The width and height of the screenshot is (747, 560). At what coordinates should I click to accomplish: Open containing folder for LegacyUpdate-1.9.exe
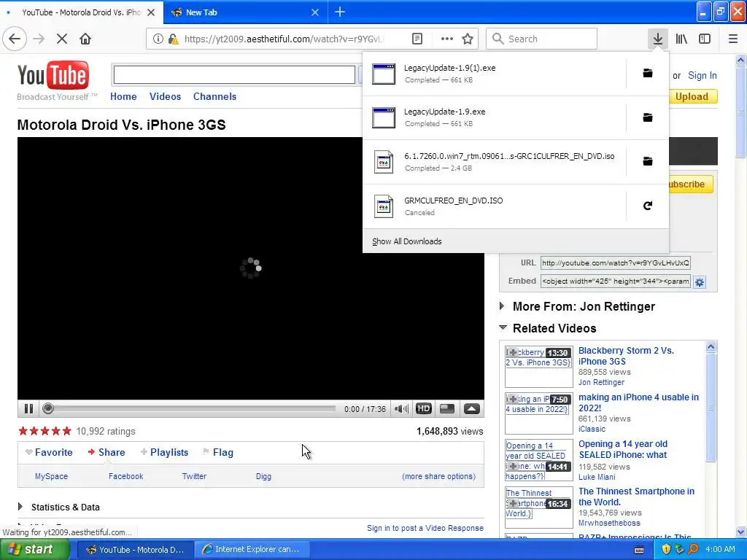click(648, 117)
